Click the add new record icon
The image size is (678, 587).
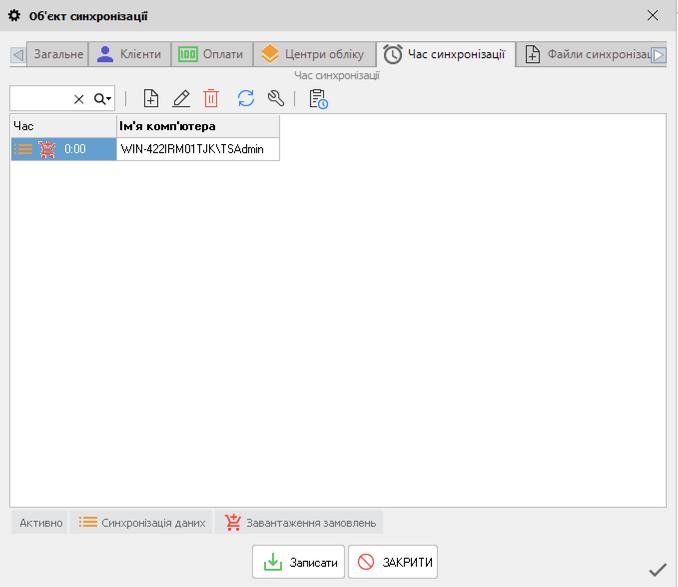pos(151,98)
